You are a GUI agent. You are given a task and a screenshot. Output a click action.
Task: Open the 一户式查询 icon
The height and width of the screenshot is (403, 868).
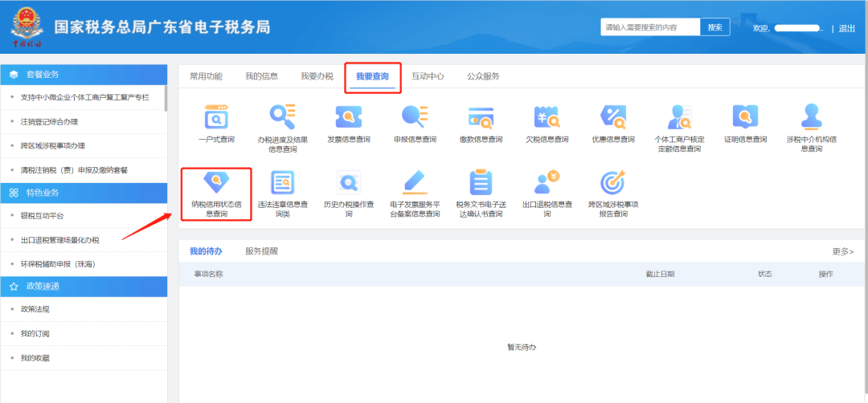pyautogui.click(x=216, y=116)
